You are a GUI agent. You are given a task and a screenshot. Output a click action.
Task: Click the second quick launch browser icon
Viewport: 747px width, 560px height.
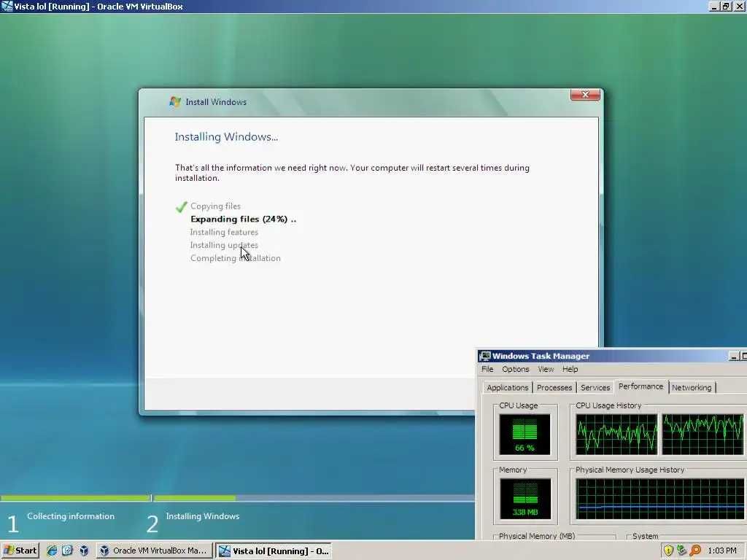point(67,551)
